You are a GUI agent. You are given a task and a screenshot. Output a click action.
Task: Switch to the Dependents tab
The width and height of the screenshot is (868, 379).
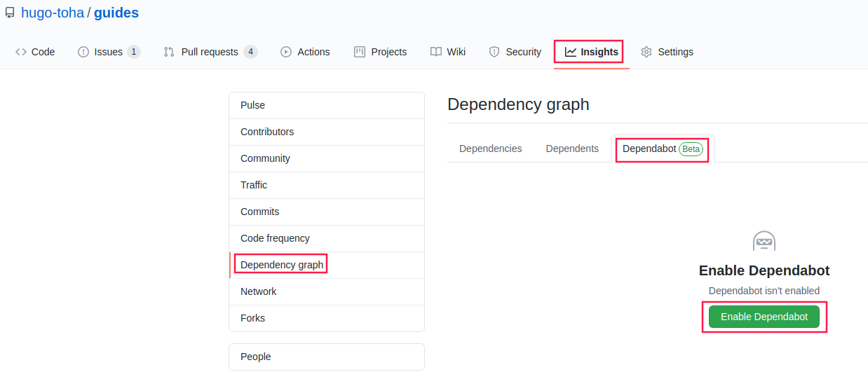[572, 149]
